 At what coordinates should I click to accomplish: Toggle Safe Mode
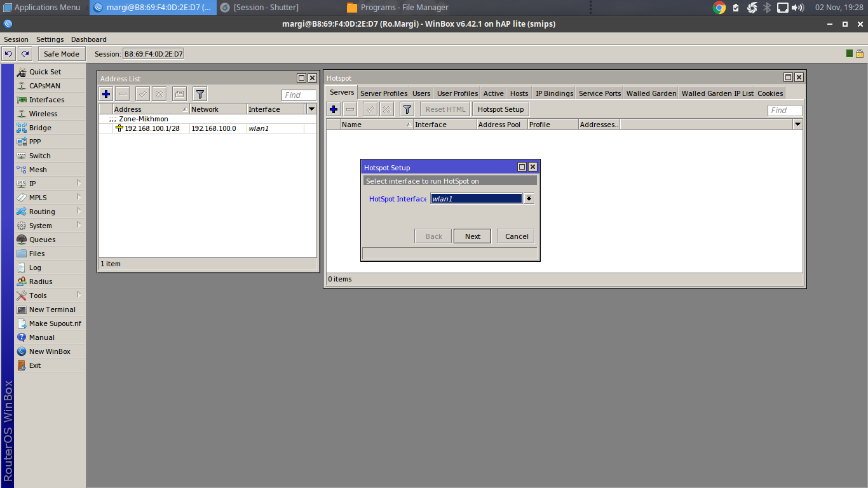[62, 54]
